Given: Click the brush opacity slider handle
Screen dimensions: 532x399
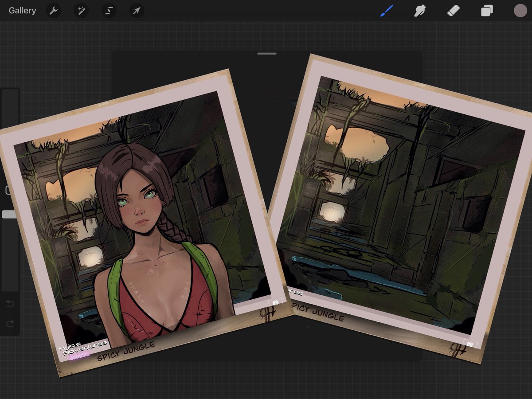Looking at the screenshot, I should click(9, 215).
